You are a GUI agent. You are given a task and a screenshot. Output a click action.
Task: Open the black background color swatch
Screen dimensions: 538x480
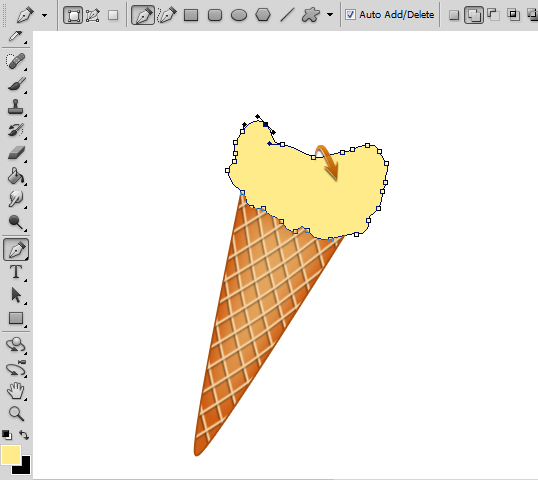pos(25,468)
